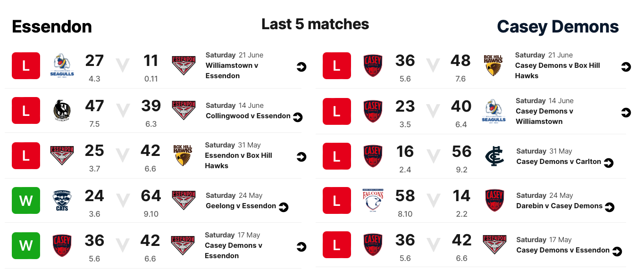Click the Essendon team heading

click(x=52, y=27)
